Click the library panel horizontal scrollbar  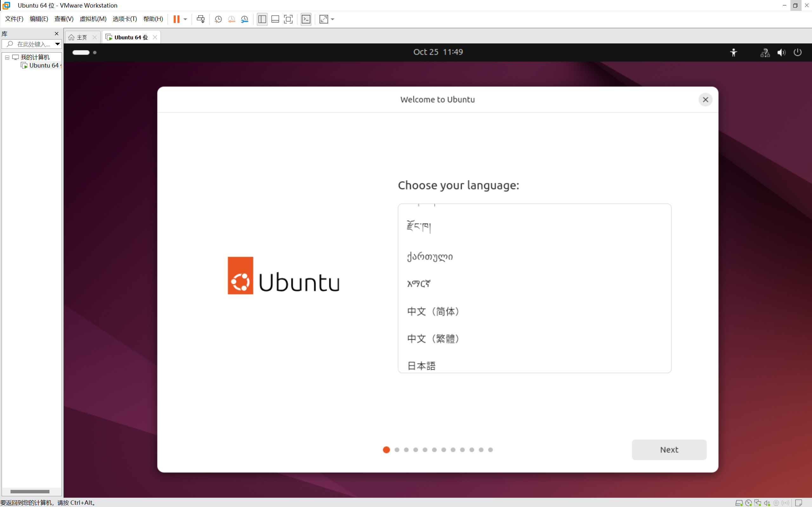30,491
